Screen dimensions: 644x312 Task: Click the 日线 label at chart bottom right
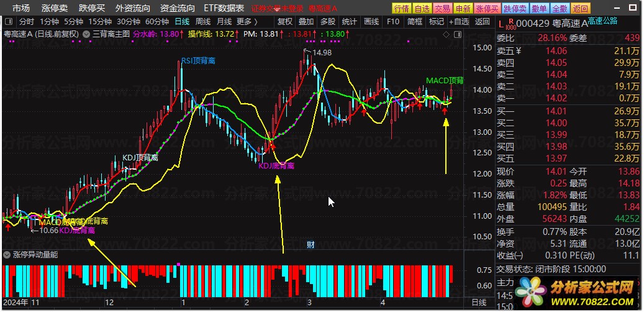point(479,303)
